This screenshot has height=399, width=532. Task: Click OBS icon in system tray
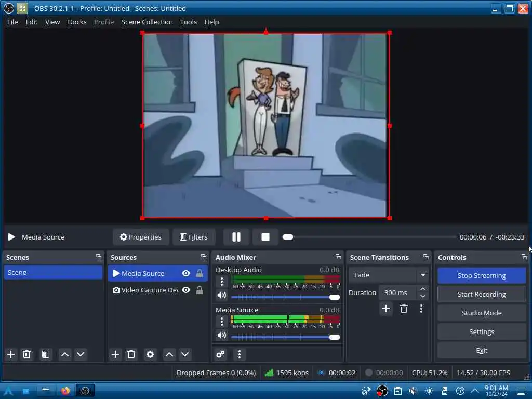pyautogui.click(x=382, y=391)
